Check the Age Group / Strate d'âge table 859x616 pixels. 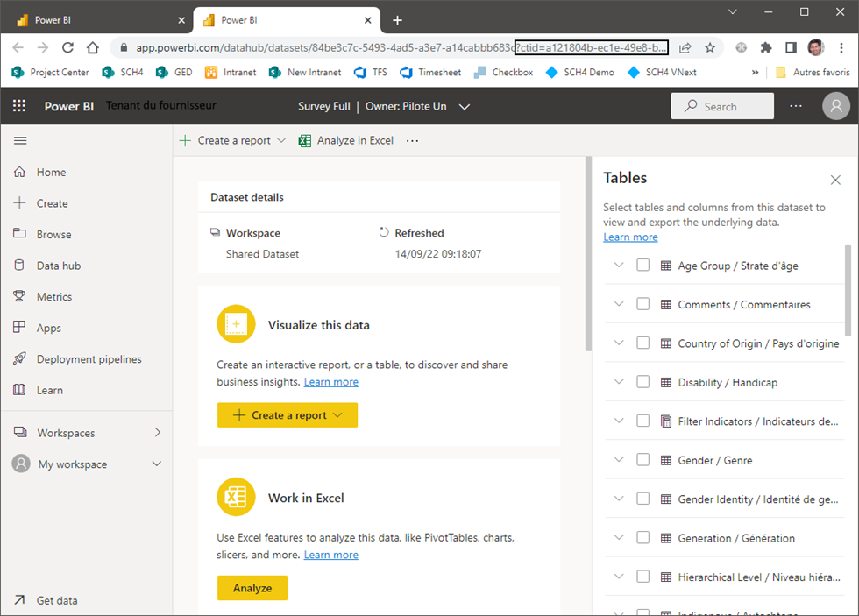coord(642,265)
